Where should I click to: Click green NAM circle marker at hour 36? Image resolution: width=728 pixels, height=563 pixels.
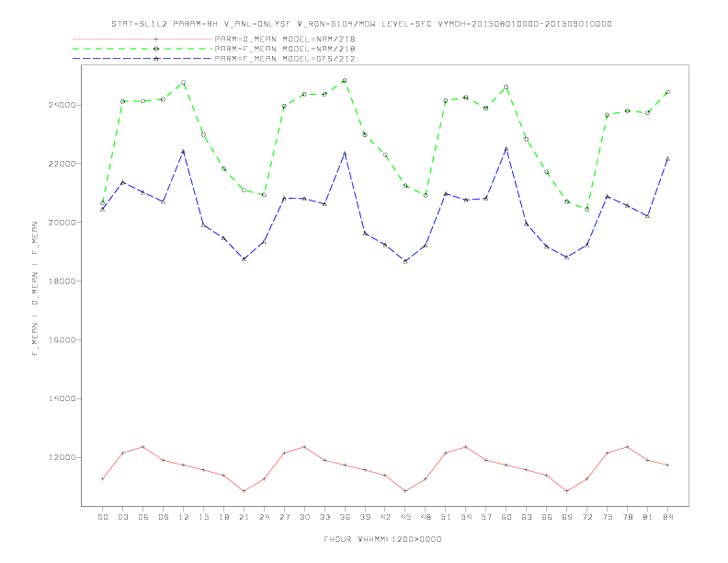tap(345, 80)
